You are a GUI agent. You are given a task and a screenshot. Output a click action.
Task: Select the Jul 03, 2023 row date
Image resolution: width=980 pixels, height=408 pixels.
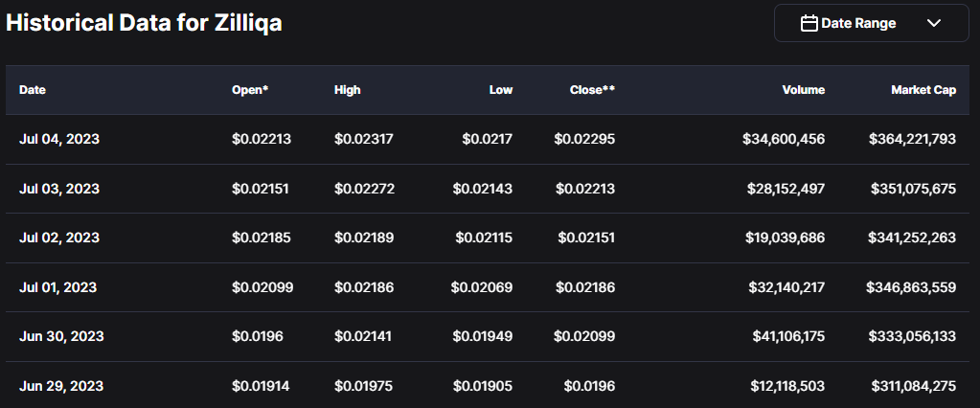click(59, 189)
